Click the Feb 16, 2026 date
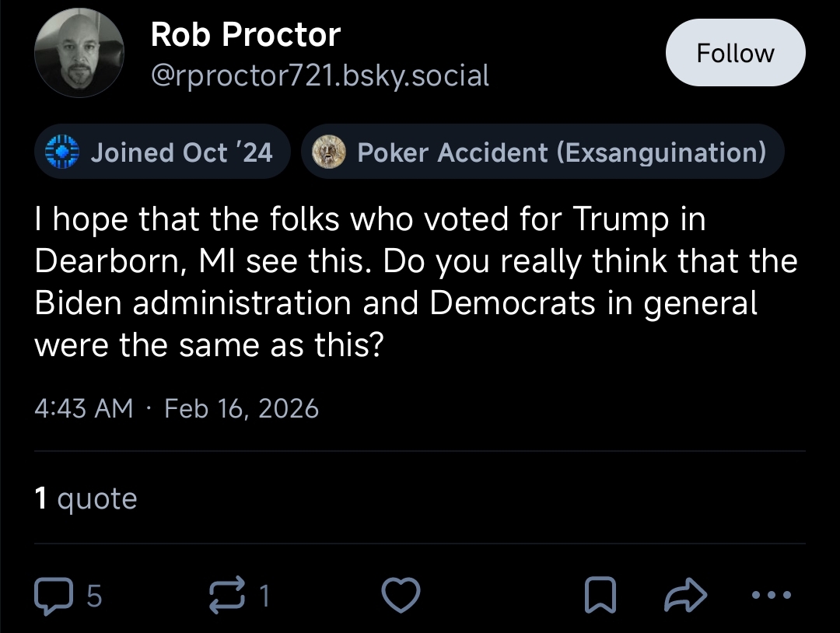The image size is (840, 633). click(241, 408)
